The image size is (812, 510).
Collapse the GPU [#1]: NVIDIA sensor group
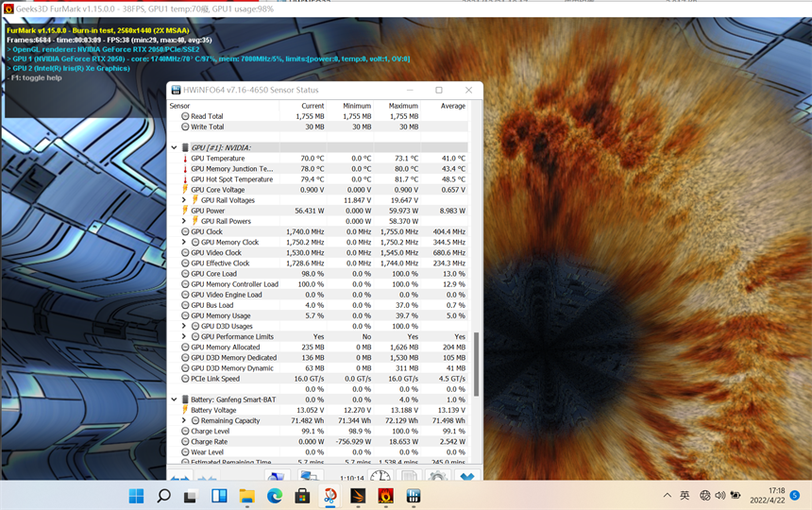click(174, 147)
